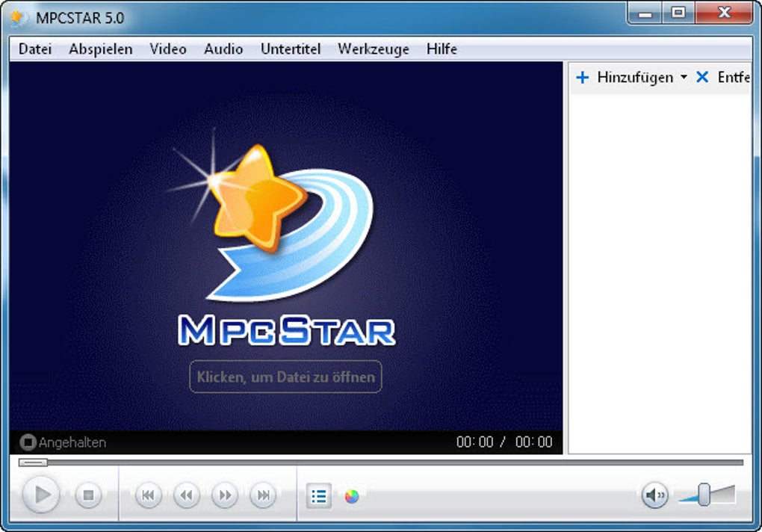Skip to previous track

(148, 495)
